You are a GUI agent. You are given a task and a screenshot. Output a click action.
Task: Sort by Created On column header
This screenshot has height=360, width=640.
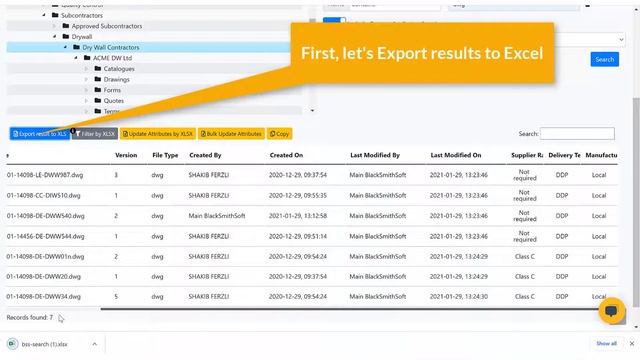(286, 155)
